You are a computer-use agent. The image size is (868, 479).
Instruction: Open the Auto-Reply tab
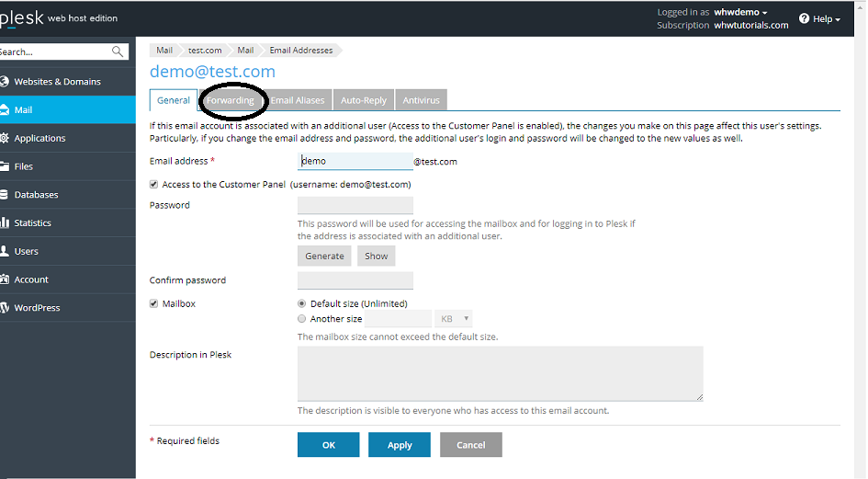click(364, 100)
